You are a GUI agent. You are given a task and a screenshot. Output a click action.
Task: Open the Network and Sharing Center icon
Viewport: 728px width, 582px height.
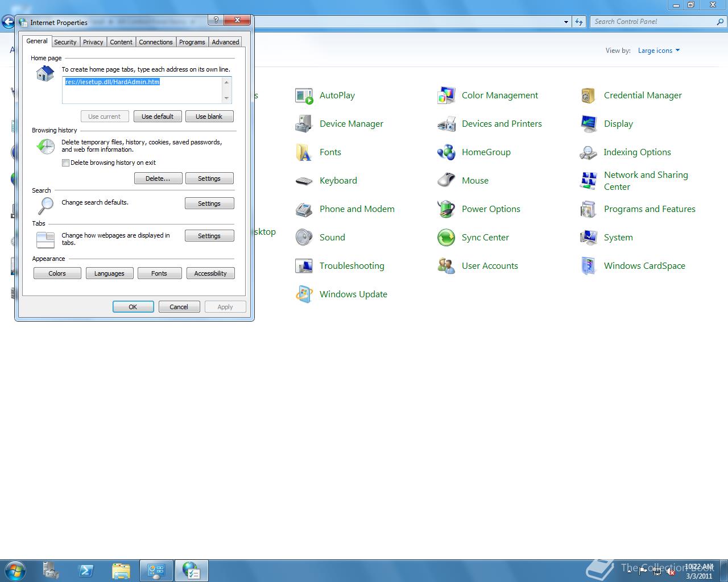tap(589, 181)
